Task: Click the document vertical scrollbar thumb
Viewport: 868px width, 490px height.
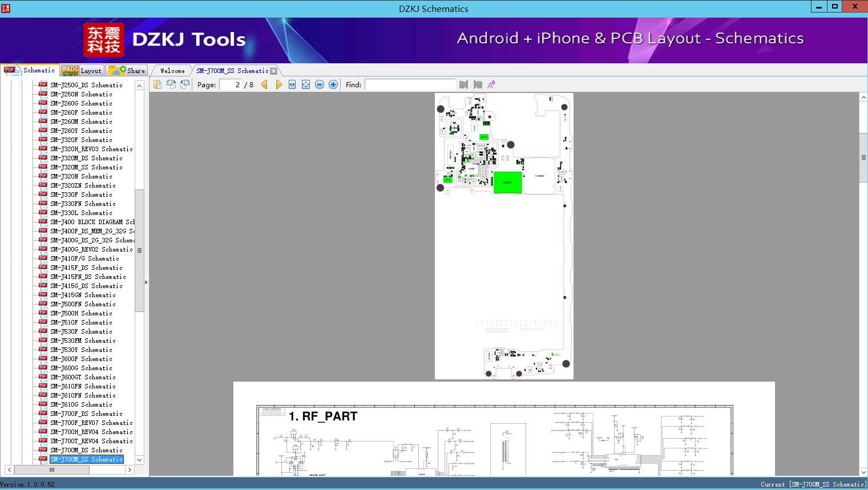Action: [x=863, y=157]
